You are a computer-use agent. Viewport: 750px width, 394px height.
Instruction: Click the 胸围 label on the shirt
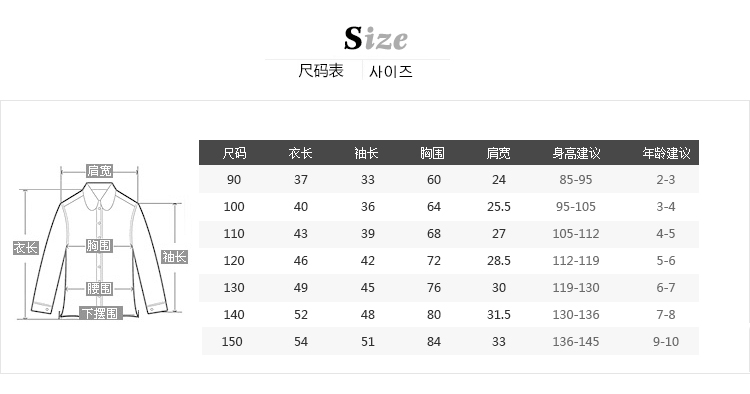tap(99, 246)
